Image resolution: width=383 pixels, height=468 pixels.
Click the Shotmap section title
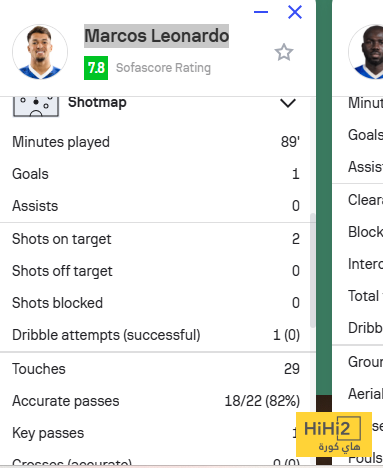click(97, 102)
